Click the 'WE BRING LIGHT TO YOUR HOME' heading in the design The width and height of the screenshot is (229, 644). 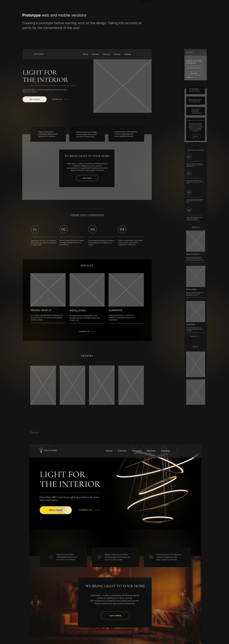tap(115, 586)
